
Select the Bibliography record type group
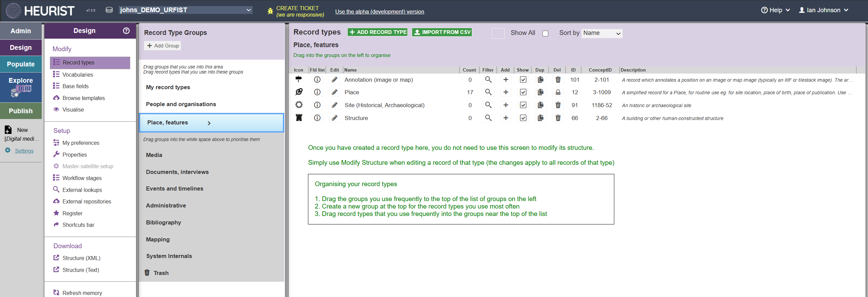pyautogui.click(x=163, y=222)
